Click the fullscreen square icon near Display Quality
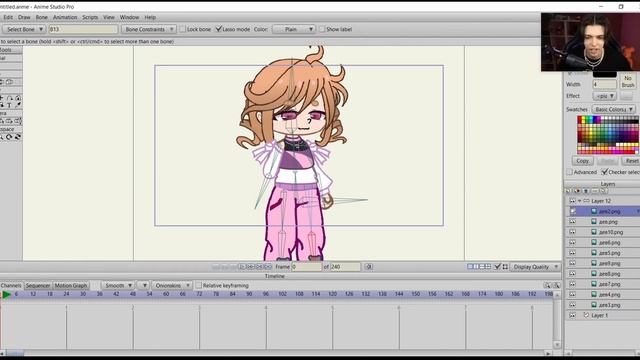The image size is (640, 360). pos(505,267)
